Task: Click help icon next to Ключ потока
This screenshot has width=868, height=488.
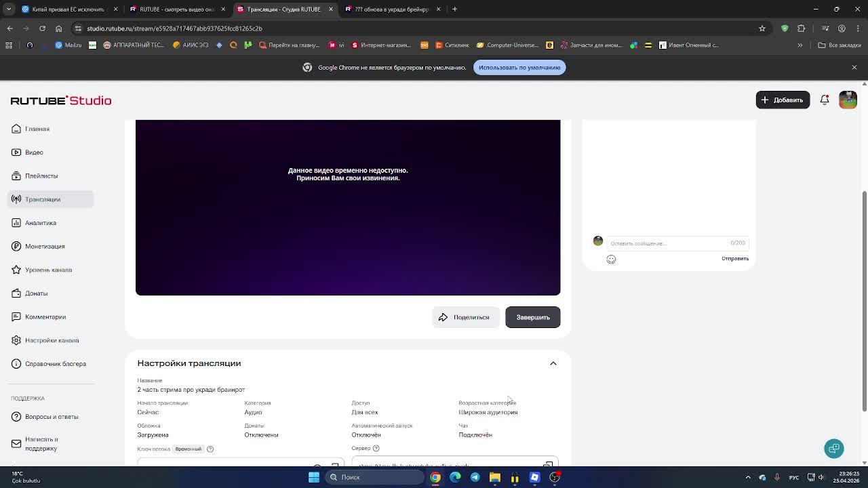Action: (210, 449)
